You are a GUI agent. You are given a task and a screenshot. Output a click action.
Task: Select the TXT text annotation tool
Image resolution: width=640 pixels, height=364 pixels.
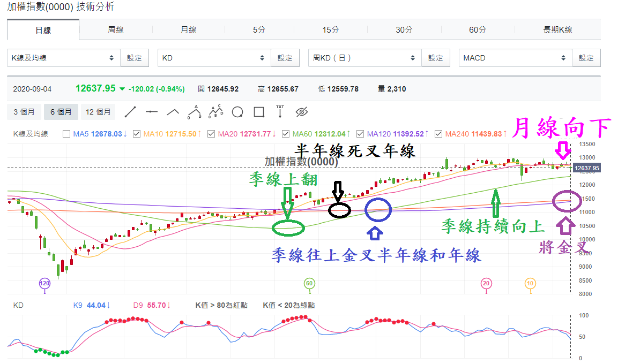[280, 112]
